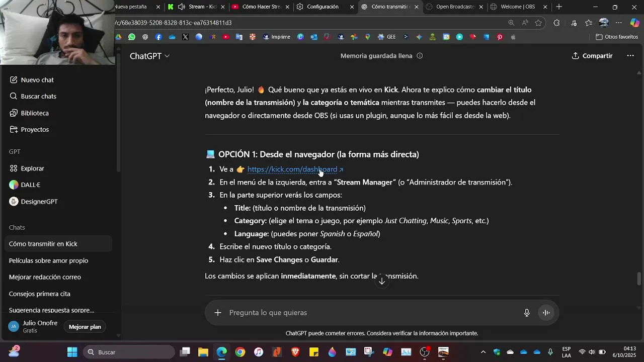Open the OBS Studio icon in the taskbar

point(425,352)
